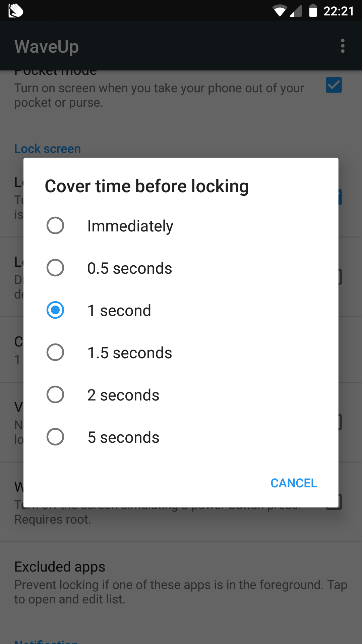The height and width of the screenshot is (644, 362).
Task: Choose the 5 seconds radio option
Action: pos(55,437)
